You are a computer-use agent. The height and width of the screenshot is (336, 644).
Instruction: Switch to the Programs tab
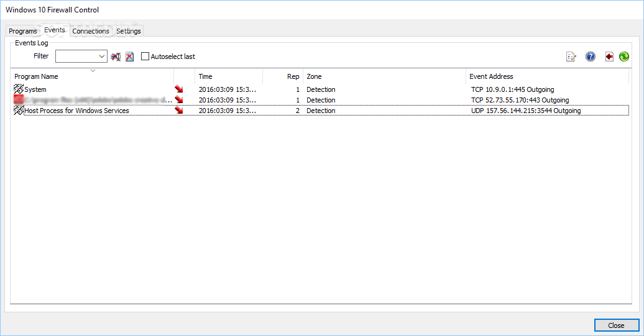[x=23, y=31]
